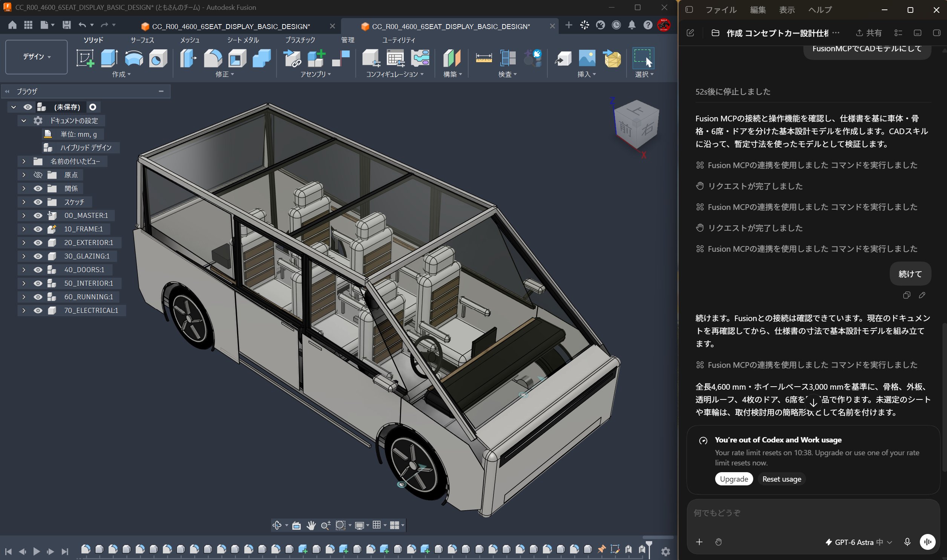Image resolution: width=947 pixels, height=560 pixels.
Task: Select the Combine tool icon
Action: point(262,58)
